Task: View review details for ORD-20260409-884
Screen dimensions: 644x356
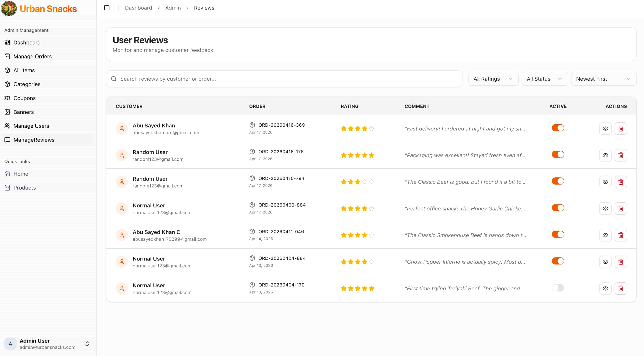Action: coord(605,209)
